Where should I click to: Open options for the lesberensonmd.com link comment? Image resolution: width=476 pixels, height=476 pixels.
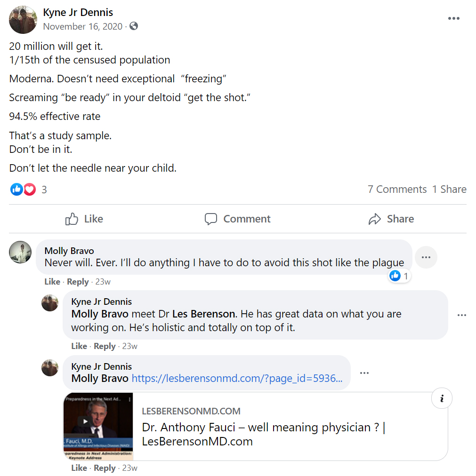pos(364,373)
